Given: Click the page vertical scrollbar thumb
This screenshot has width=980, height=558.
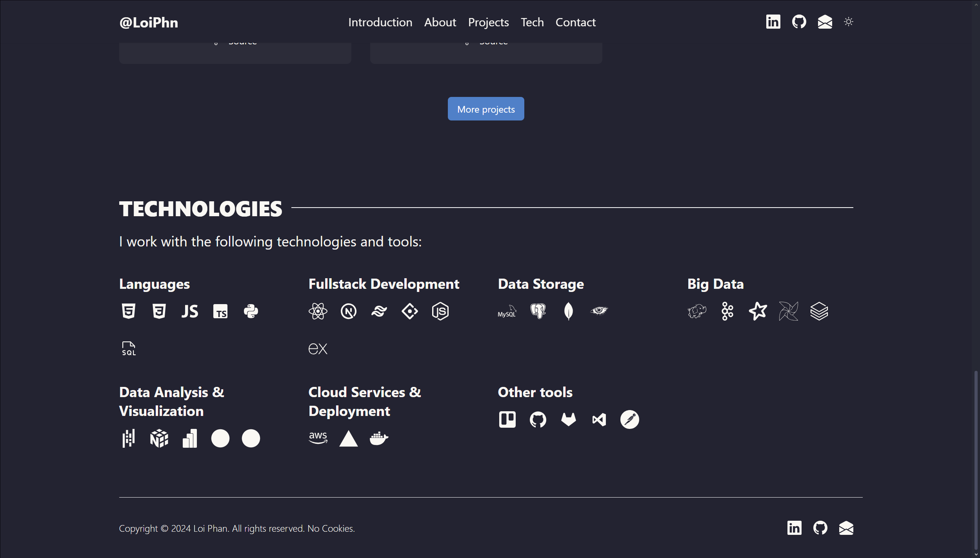Looking at the screenshot, I should pos(976,459).
